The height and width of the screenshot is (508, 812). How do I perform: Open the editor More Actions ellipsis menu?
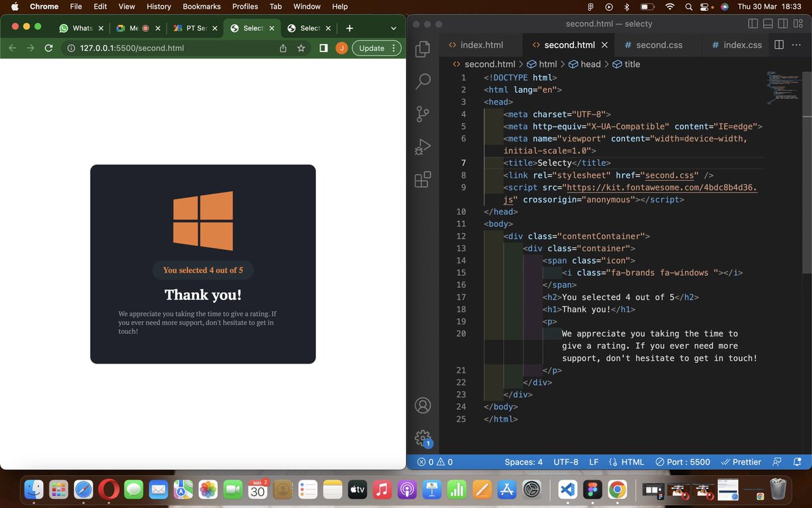click(x=797, y=45)
